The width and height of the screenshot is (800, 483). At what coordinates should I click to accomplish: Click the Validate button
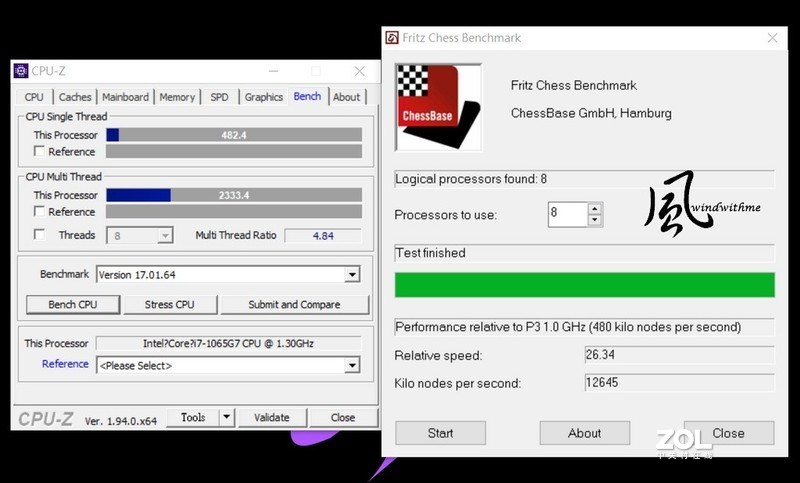(272, 417)
